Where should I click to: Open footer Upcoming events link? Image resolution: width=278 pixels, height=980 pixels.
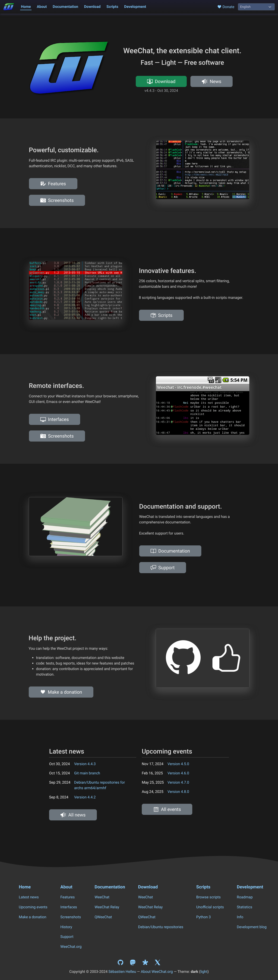(33, 907)
